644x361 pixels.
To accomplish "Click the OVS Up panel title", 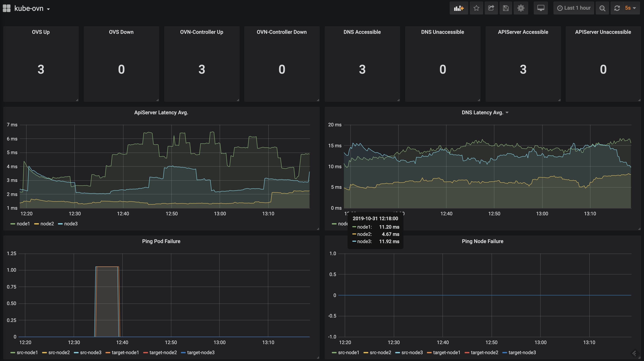I will [x=41, y=32].
